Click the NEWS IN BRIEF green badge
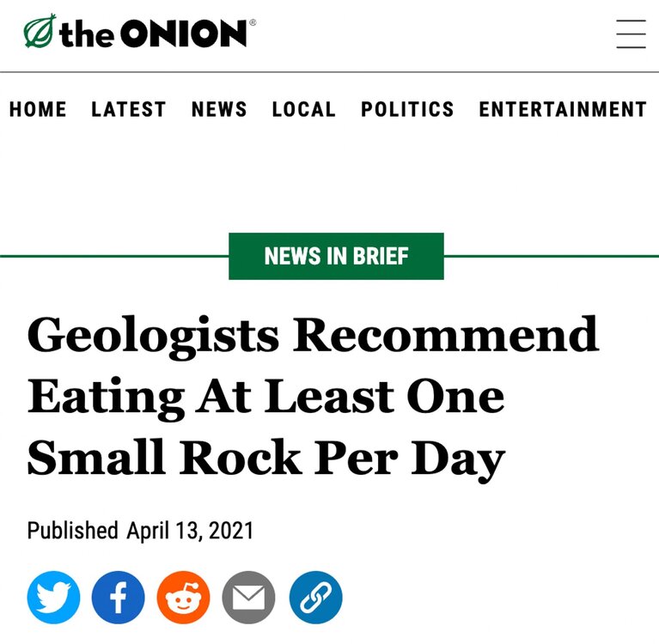The image size is (659, 644). [336, 256]
